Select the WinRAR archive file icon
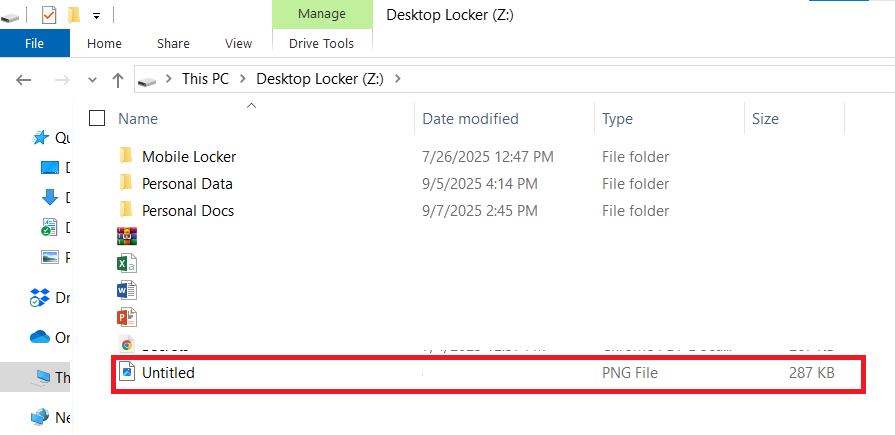Image resolution: width=895 pixels, height=435 pixels. 127,237
